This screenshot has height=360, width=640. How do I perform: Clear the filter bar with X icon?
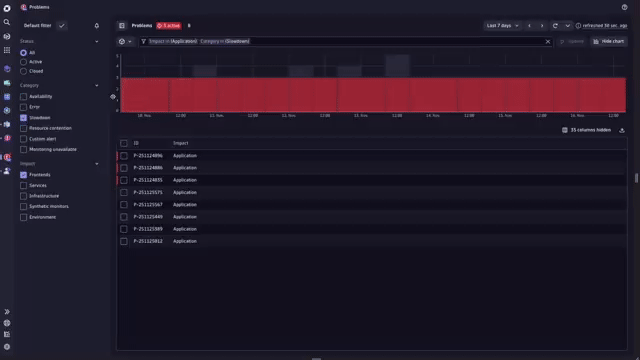548,42
